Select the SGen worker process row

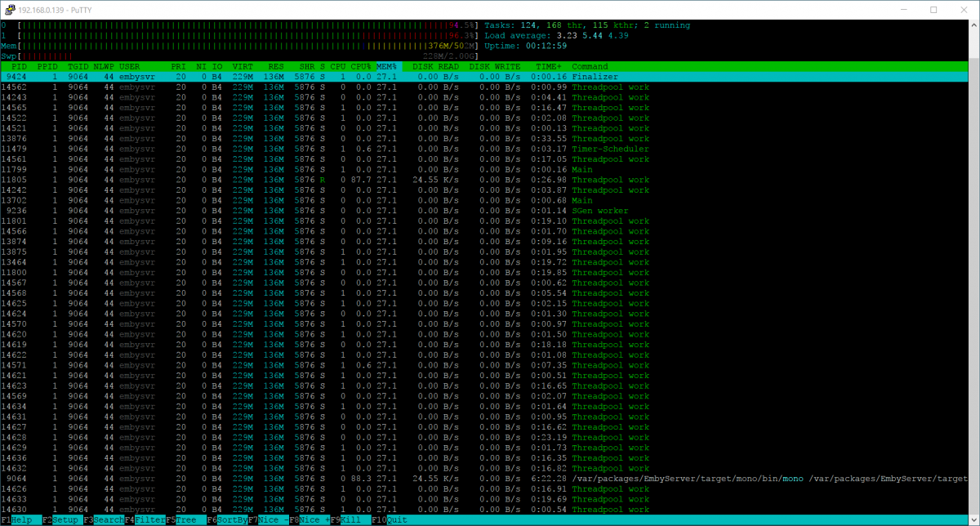pyautogui.click(x=327, y=211)
